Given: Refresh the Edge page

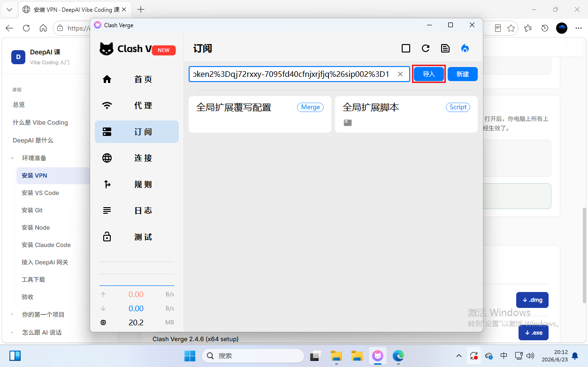Looking at the screenshot, I should [x=26, y=28].
